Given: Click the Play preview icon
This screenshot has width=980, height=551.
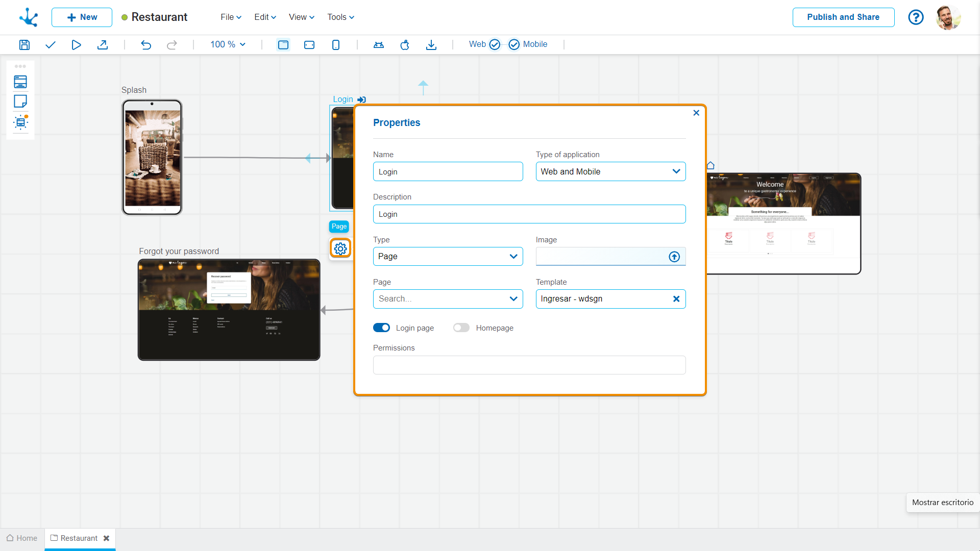Looking at the screenshot, I should point(76,45).
